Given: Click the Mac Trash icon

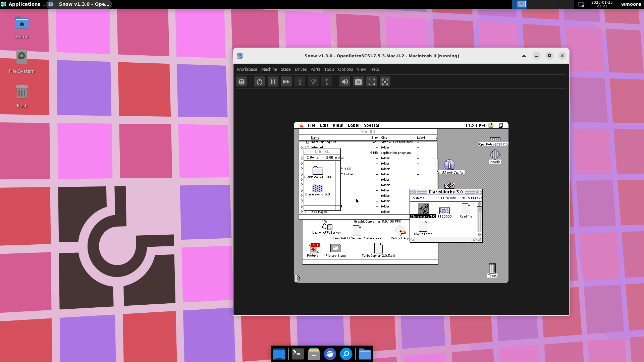Looking at the screenshot, I should coord(492,268).
